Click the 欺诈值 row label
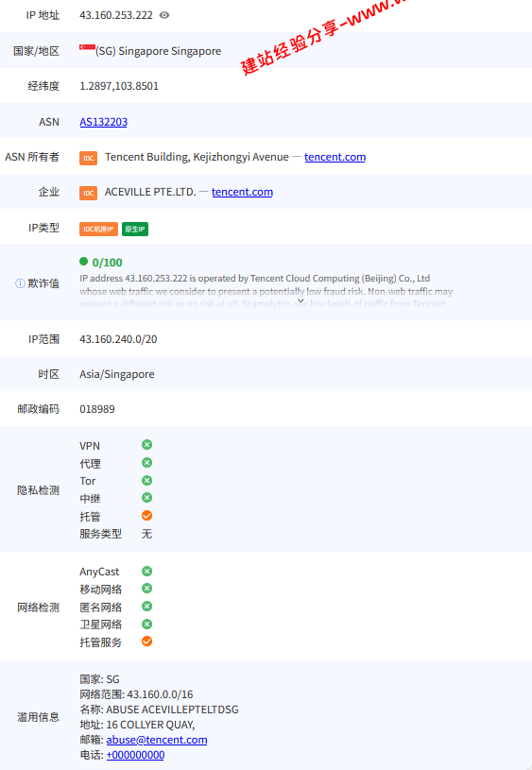This screenshot has height=770, width=532. pyautogui.click(x=43, y=283)
